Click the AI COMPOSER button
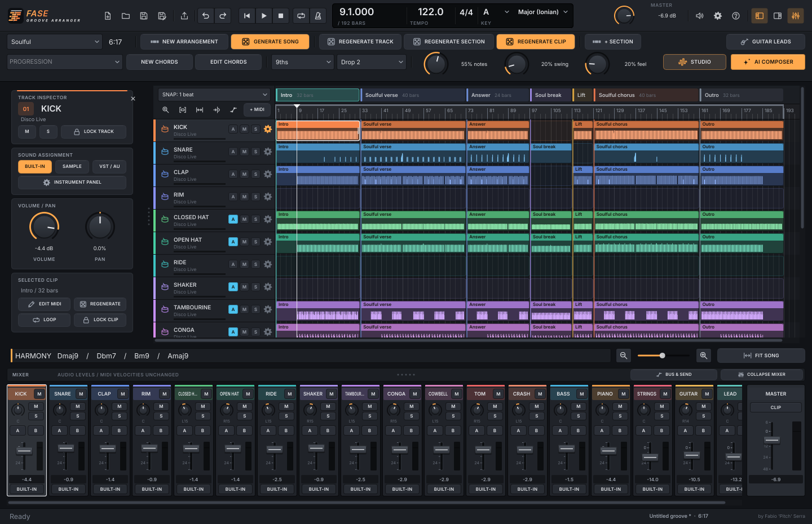 point(768,62)
